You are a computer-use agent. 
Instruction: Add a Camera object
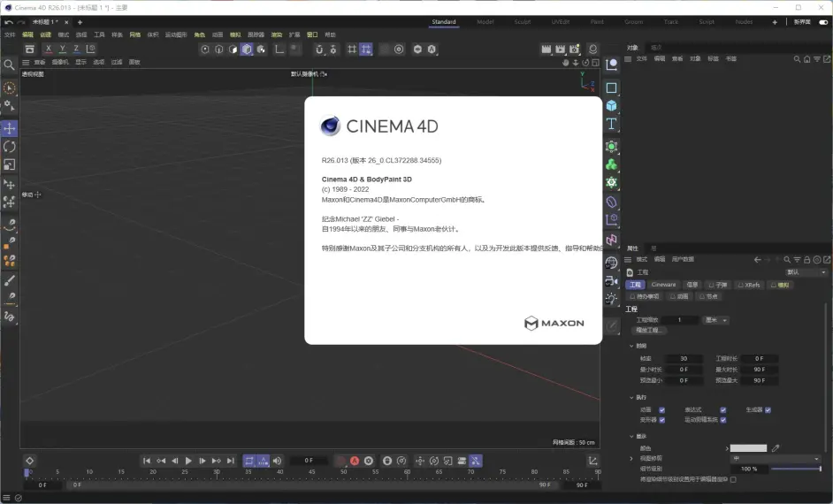click(x=611, y=281)
